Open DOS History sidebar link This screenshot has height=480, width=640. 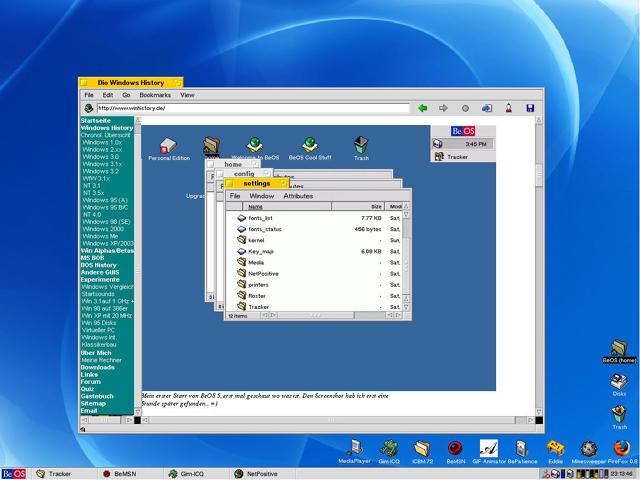pos(98,265)
